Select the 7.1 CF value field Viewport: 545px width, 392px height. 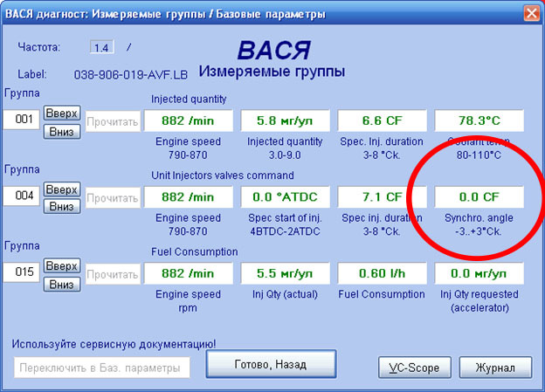pos(382,197)
